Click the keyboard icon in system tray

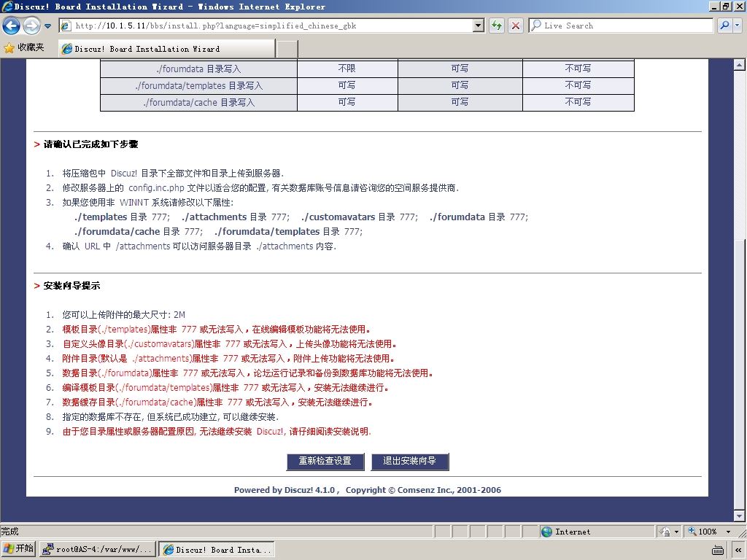pyautogui.click(x=718, y=550)
